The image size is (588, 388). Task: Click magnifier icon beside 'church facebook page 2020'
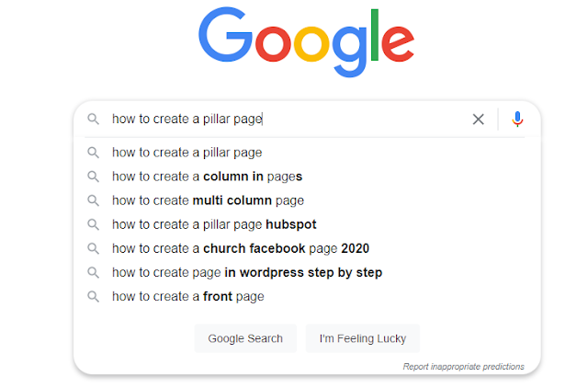tap(93, 248)
